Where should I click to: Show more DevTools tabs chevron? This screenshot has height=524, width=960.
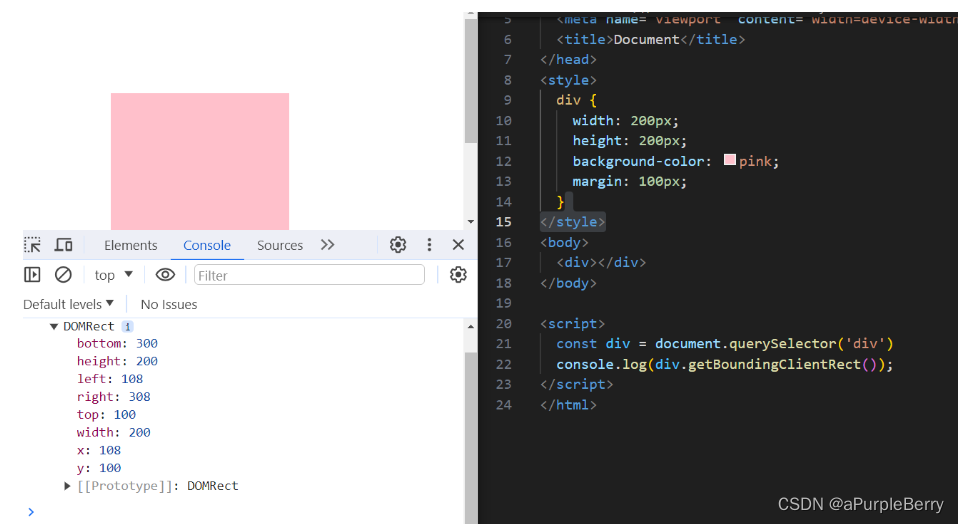[328, 245]
